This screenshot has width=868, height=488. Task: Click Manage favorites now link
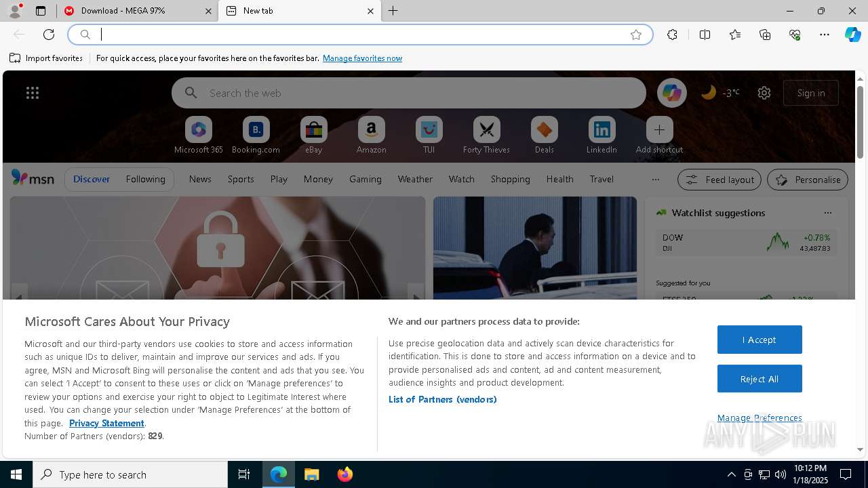pos(362,58)
